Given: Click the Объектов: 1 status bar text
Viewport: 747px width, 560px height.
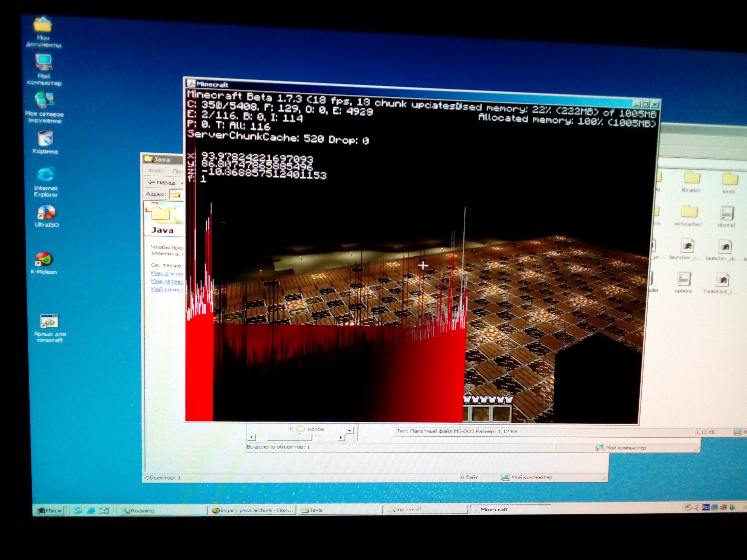Looking at the screenshot, I should pos(163,477).
